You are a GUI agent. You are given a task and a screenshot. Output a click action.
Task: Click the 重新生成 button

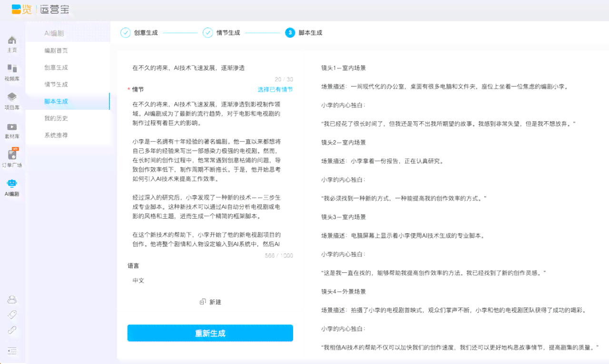(x=210, y=333)
